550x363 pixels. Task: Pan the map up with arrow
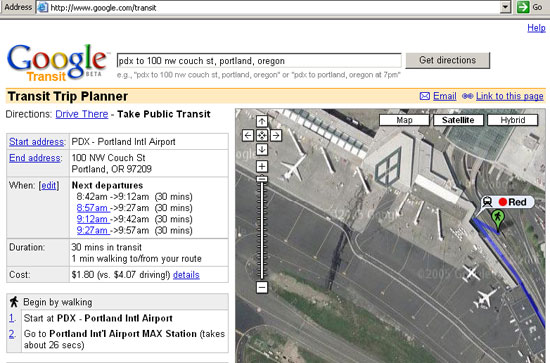click(262, 121)
